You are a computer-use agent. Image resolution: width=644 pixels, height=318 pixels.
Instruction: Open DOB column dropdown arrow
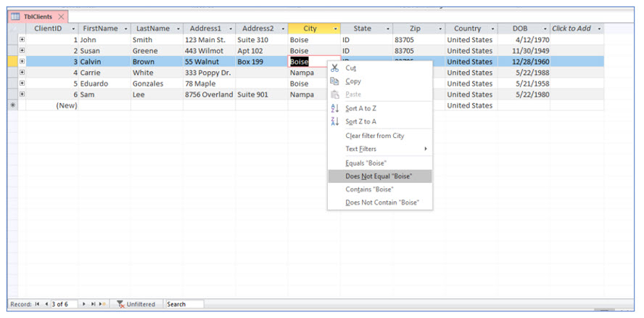(x=545, y=29)
